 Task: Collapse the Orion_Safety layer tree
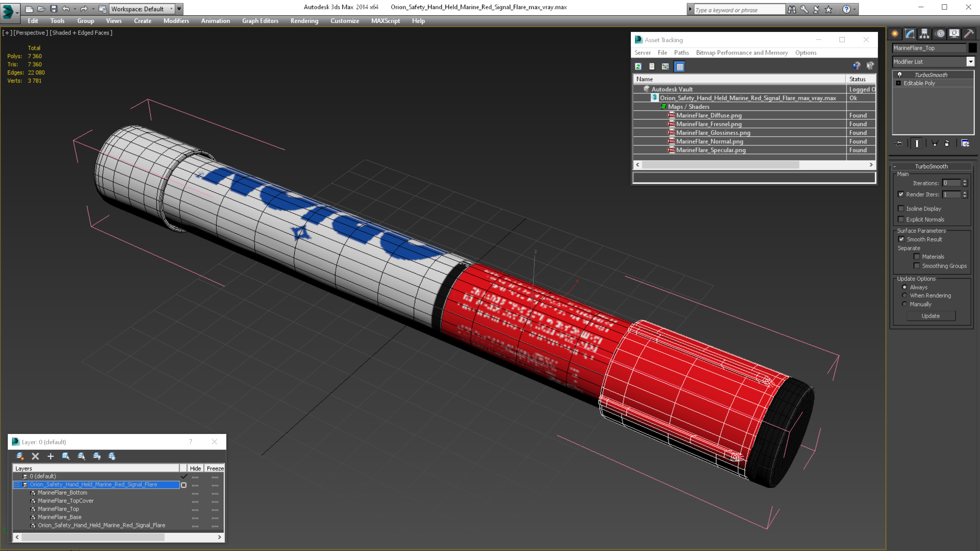[17, 484]
